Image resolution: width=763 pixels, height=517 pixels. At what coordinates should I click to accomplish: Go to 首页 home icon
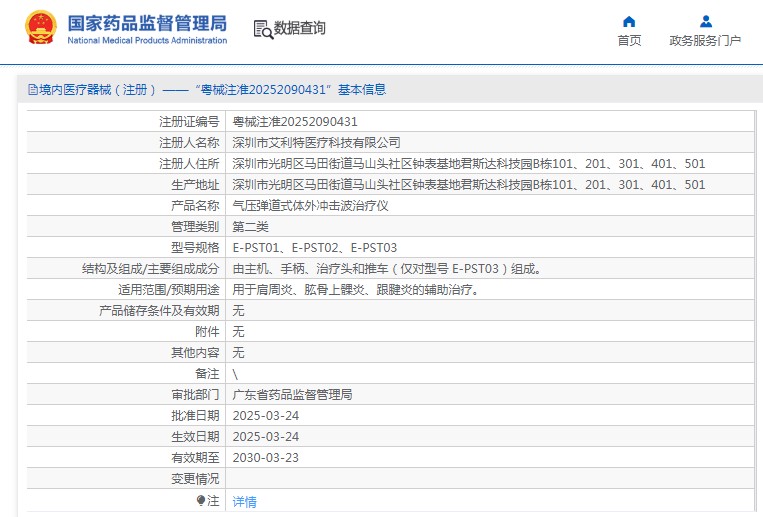click(629, 21)
